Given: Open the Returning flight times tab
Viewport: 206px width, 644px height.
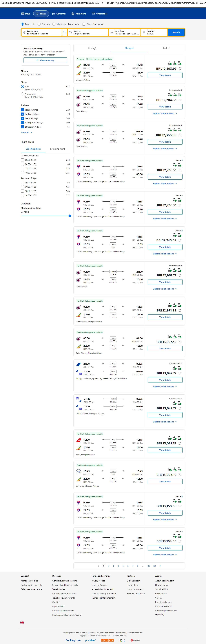Looking at the screenshot, I should pos(57,149).
